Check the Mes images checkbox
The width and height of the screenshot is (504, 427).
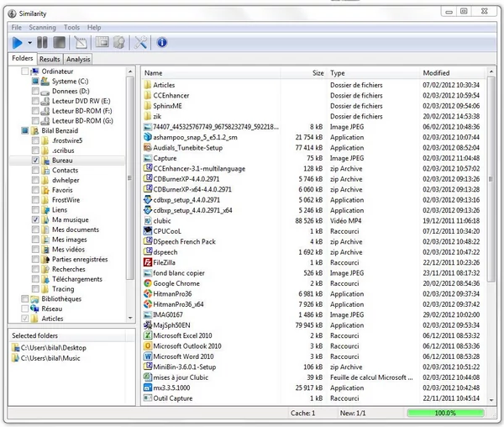click(x=35, y=240)
